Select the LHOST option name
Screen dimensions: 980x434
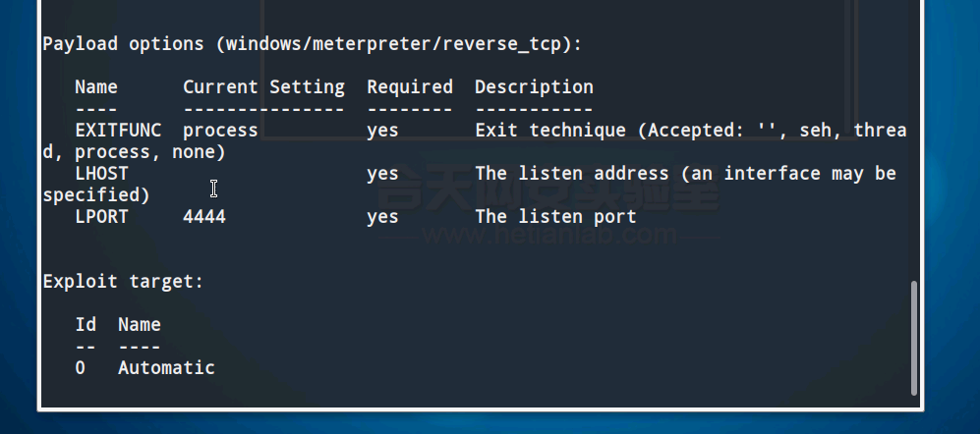click(x=101, y=174)
